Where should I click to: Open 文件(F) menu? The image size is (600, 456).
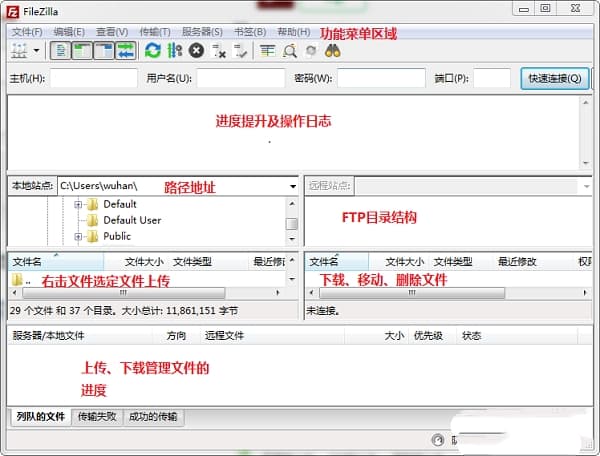(x=27, y=32)
